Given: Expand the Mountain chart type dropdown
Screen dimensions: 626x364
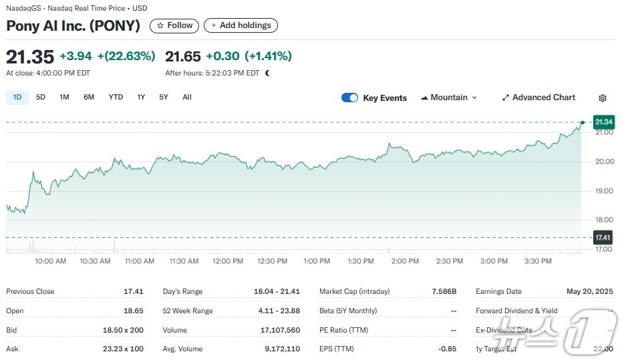Looking at the screenshot, I should point(449,98).
